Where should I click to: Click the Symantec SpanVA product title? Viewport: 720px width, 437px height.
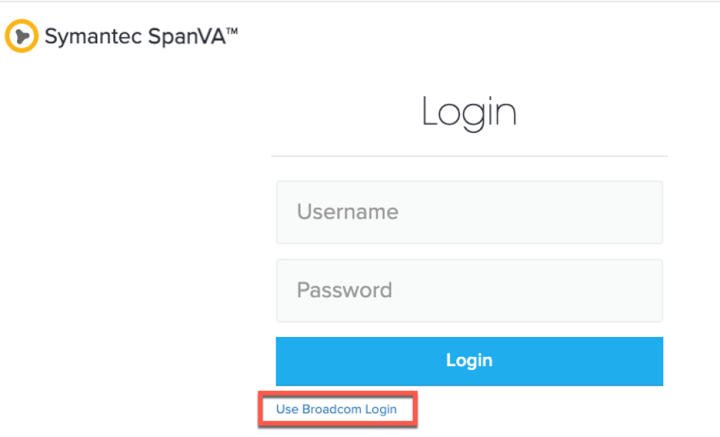coord(141,36)
